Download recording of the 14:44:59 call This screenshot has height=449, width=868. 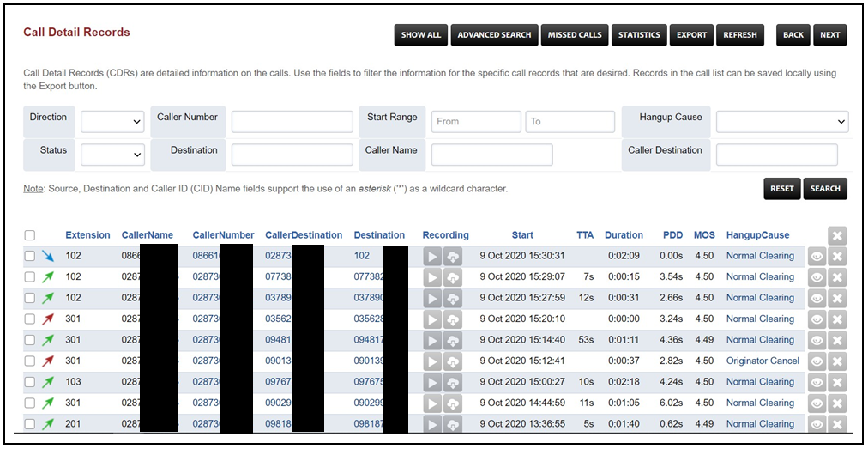coord(452,403)
